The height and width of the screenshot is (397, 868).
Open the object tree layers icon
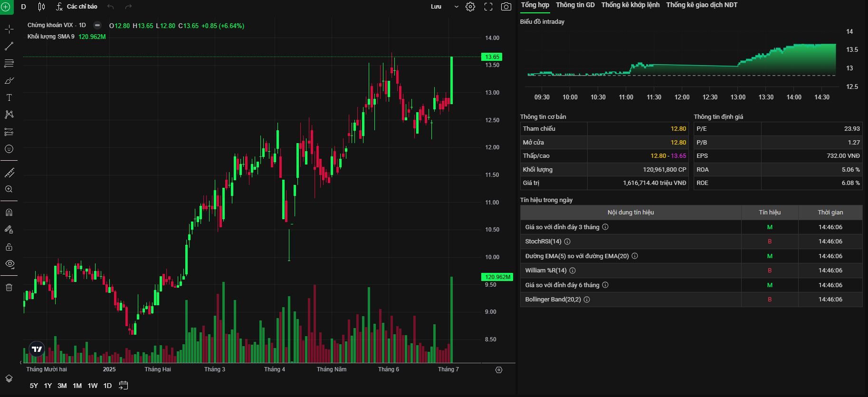[x=9, y=378]
